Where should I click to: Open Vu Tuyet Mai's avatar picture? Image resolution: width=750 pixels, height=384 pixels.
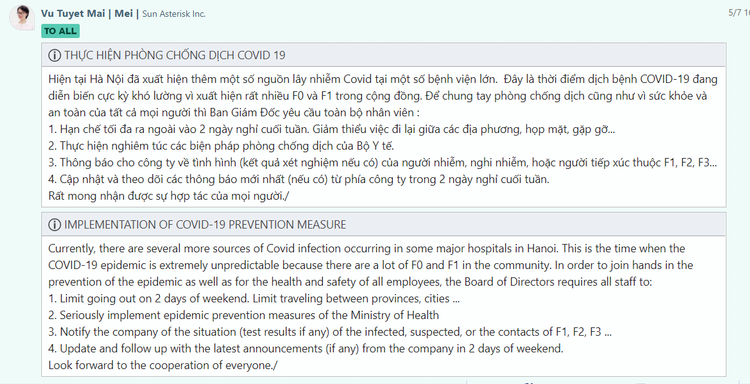(22, 18)
